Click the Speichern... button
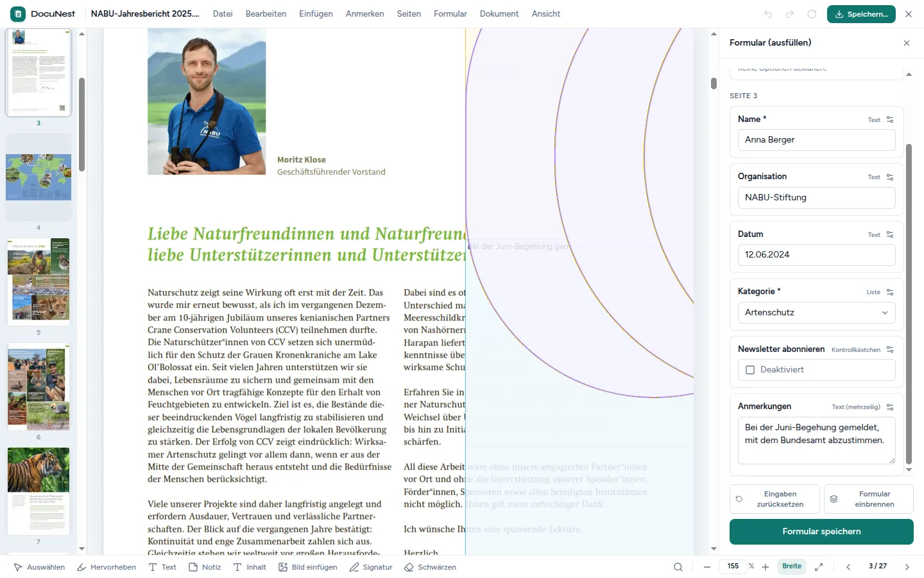Screen dimensions: 924x578 861,13
